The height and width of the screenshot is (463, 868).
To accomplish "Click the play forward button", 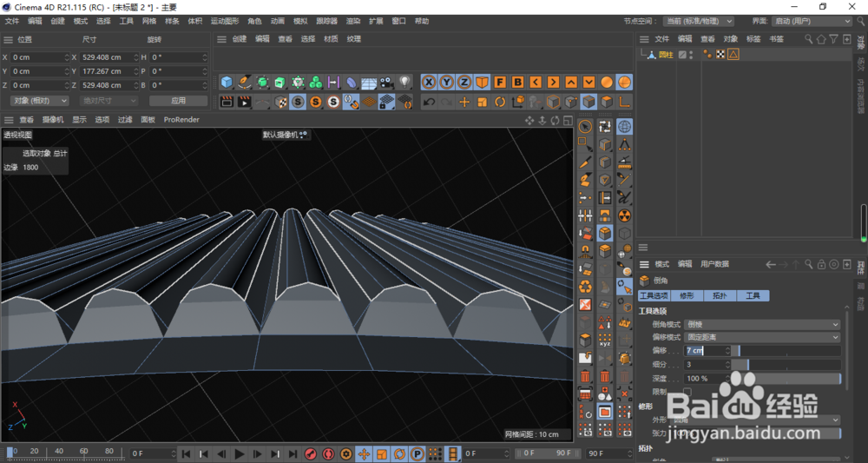I will 240,453.
